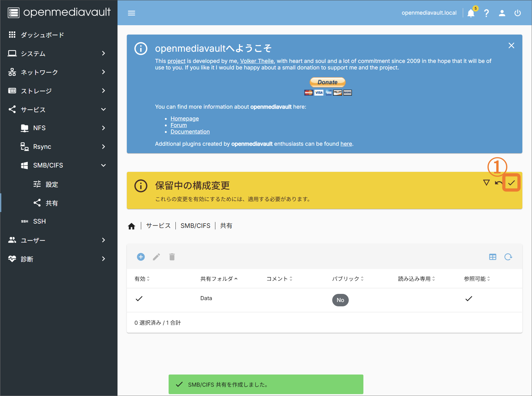Open the Forum link
Image resolution: width=532 pixels, height=396 pixels.
179,125
